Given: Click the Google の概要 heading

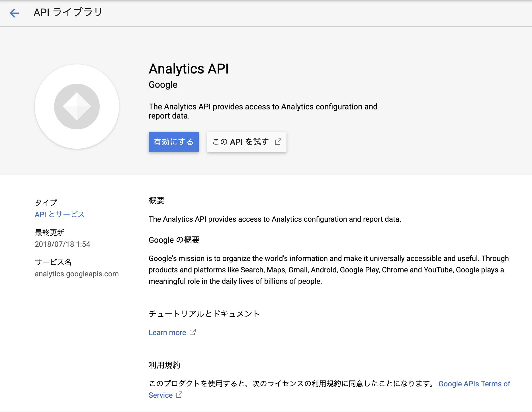Looking at the screenshot, I should click(x=174, y=240).
